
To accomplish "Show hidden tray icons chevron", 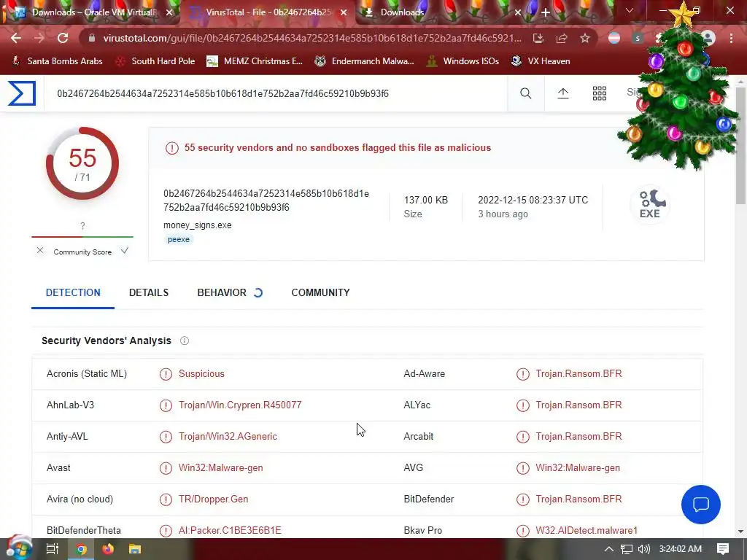I will click(x=609, y=549).
